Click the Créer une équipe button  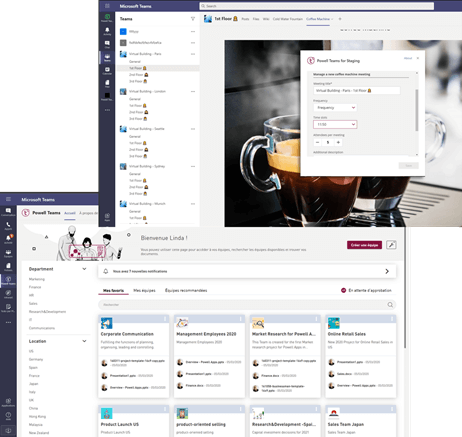(364, 245)
